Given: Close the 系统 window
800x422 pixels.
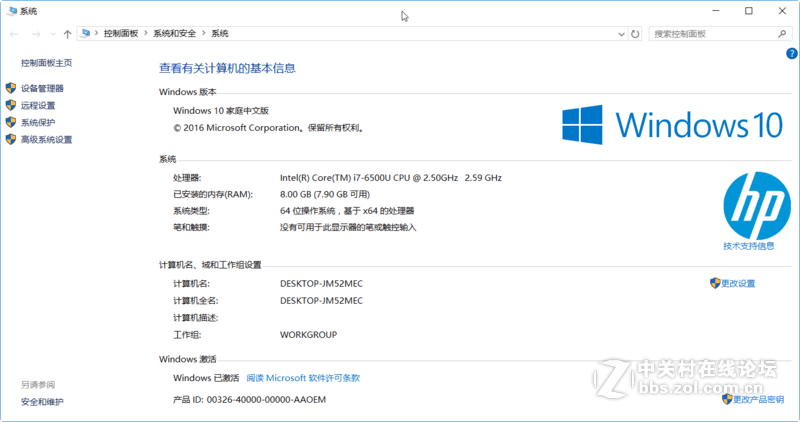Looking at the screenshot, I should [x=782, y=11].
